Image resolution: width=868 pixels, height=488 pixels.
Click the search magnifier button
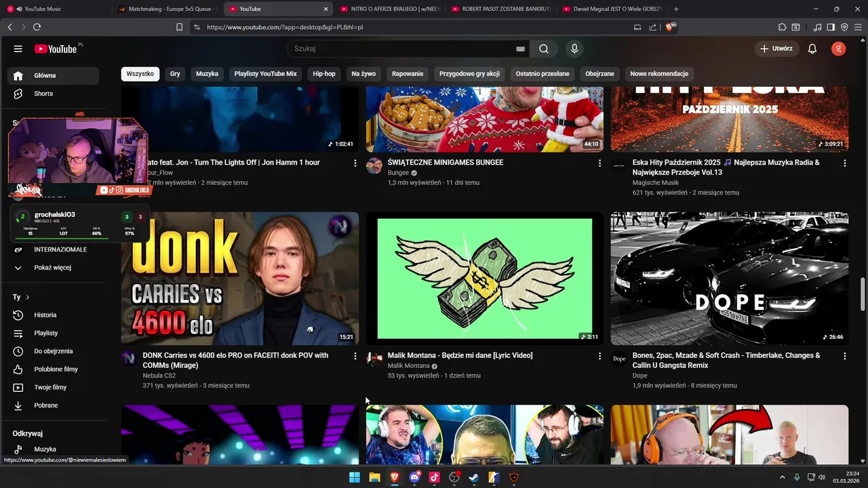544,49
